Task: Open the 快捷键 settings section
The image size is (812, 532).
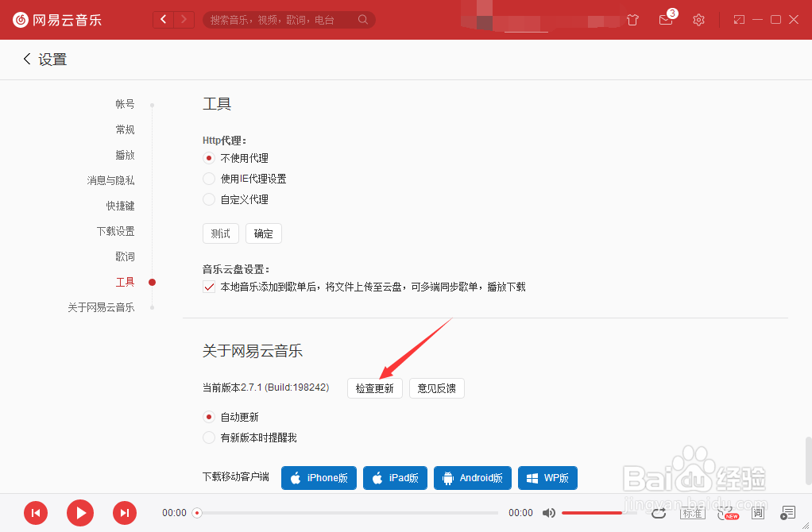Action: (x=120, y=206)
